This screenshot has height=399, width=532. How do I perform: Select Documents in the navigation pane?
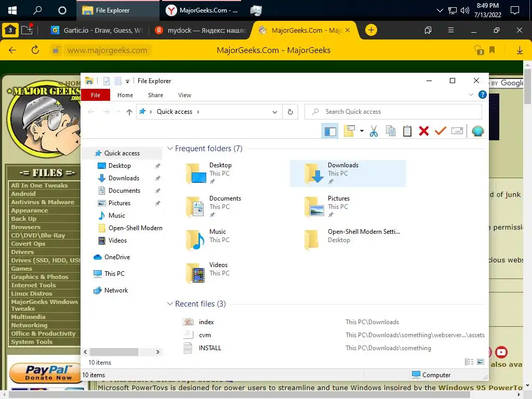[124, 191]
